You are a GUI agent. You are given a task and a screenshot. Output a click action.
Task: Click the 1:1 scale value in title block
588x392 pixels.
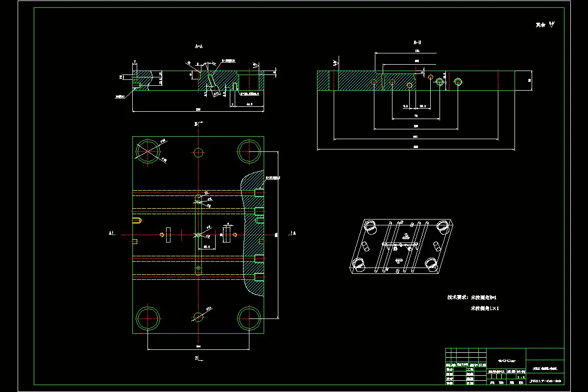(x=520, y=377)
